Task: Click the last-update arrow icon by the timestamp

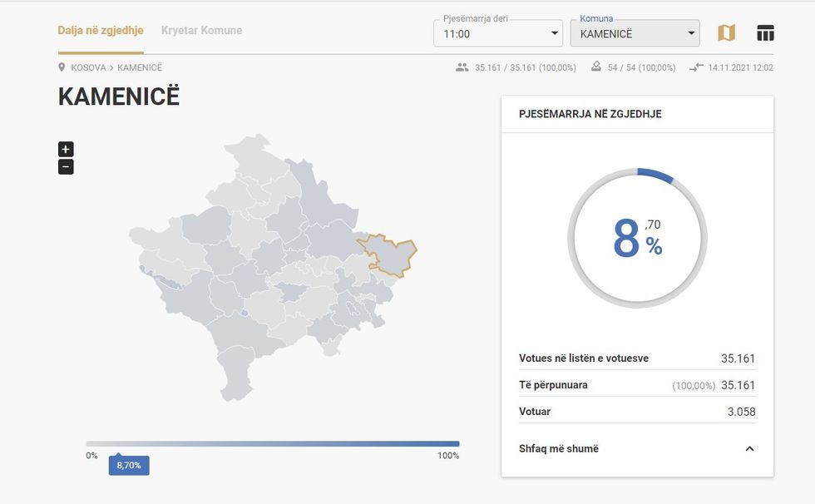Action: (x=695, y=68)
